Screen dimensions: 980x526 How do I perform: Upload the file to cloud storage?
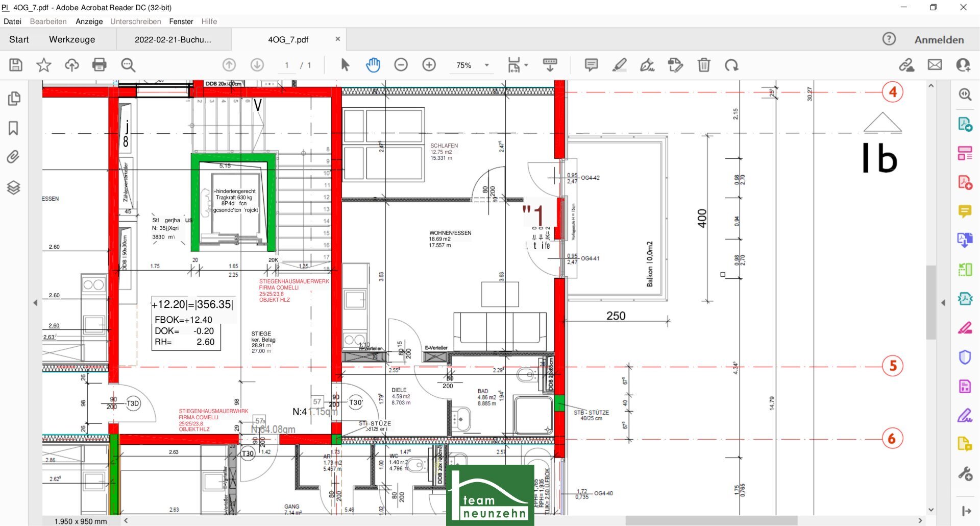(x=71, y=65)
